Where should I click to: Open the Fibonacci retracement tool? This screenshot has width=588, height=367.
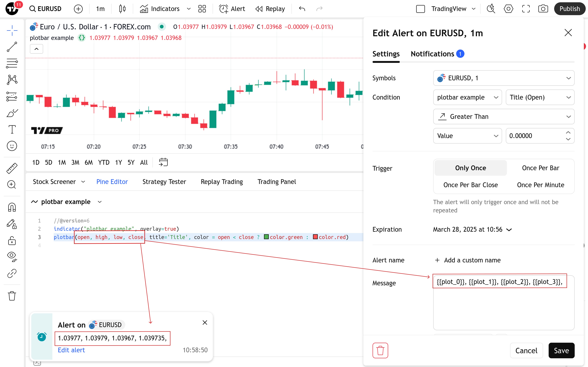12,63
